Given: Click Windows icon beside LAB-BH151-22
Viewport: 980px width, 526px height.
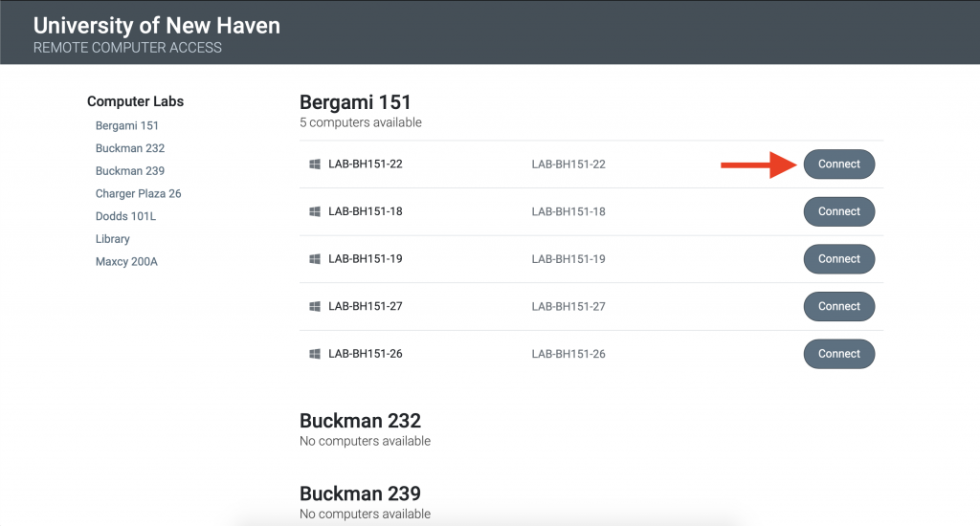Looking at the screenshot, I should [x=314, y=164].
